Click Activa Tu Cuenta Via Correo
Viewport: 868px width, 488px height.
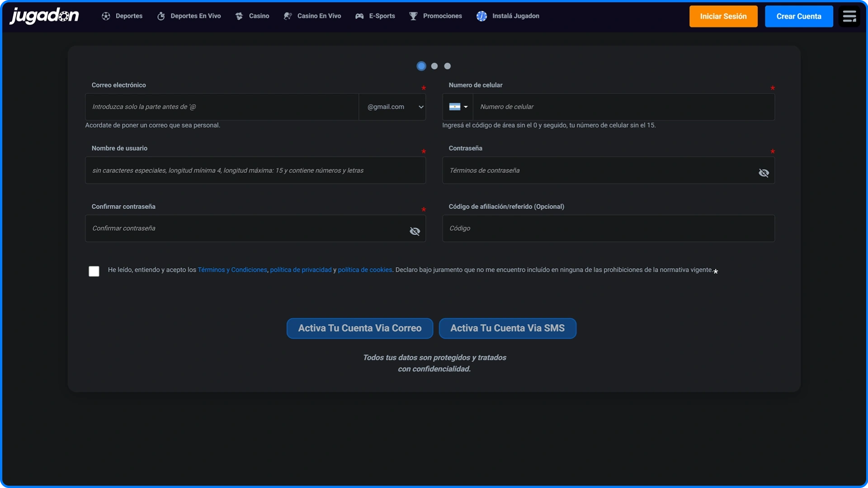(360, 328)
